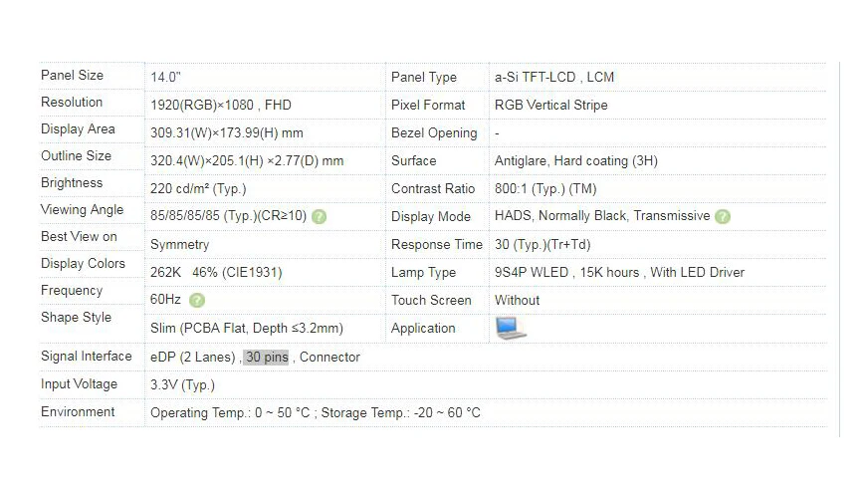The image size is (868, 489).
Task: Click the 'Display Mode' label
Action: point(431,217)
